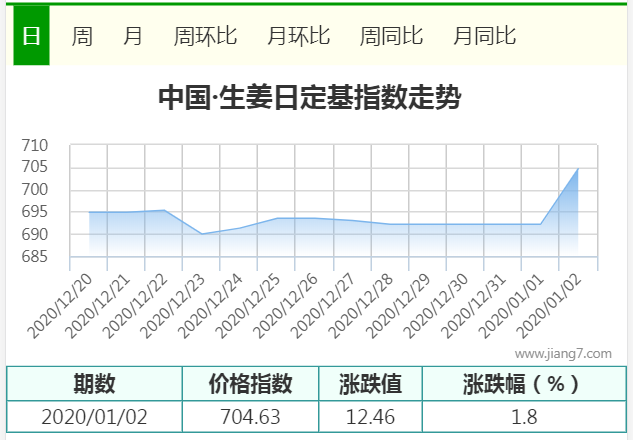Click the 价格指数 column header
The width and height of the screenshot is (633, 440).
[250, 383]
